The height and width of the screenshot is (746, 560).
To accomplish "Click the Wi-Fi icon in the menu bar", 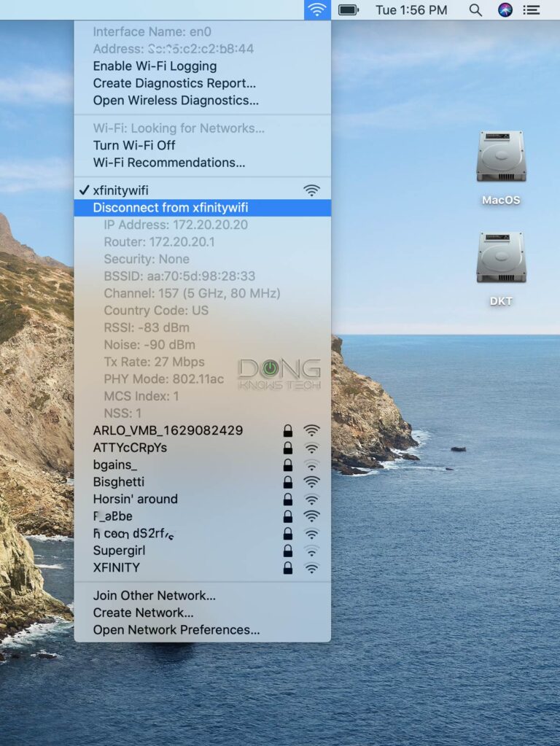I will coord(317,9).
